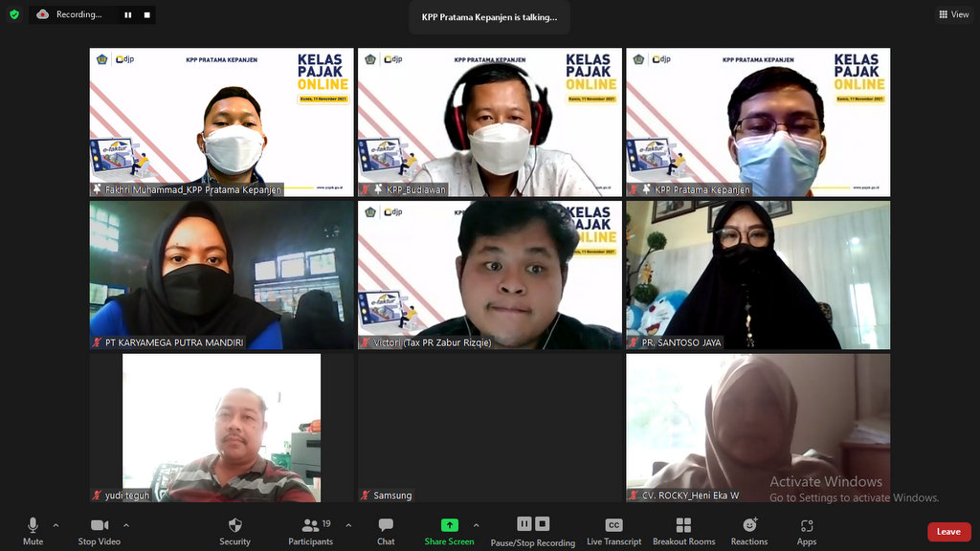
Task: Open Breakout Rooms
Action: click(683, 531)
